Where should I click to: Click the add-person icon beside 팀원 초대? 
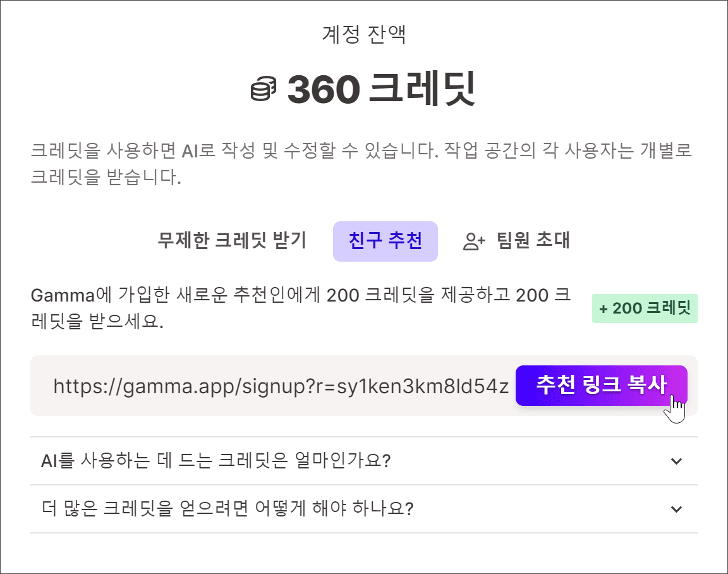(x=474, y=241)
